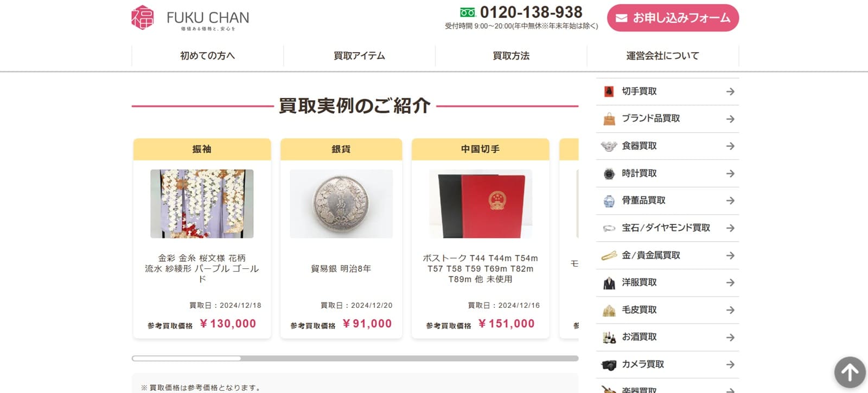Click the stamp icon beside 切手買取

609,92
